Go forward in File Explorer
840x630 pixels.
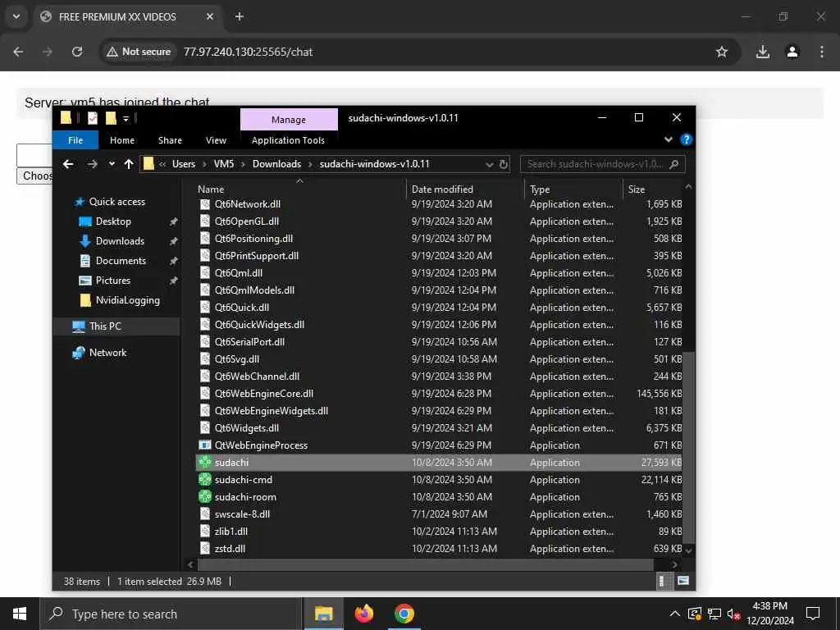92,164
